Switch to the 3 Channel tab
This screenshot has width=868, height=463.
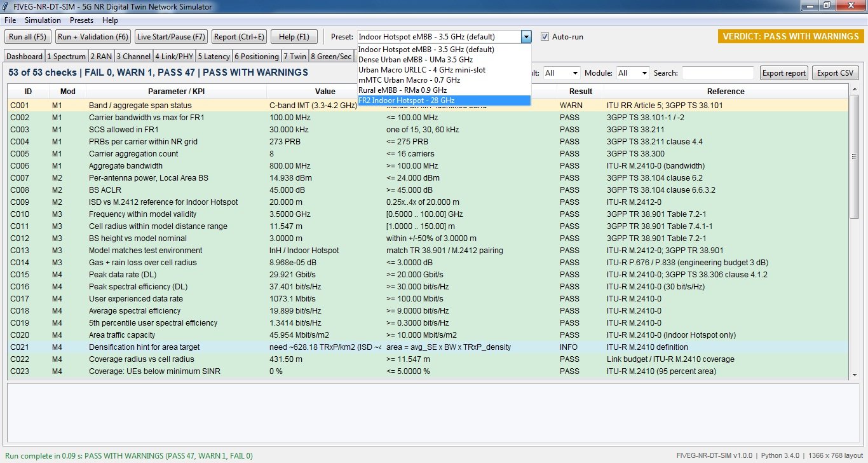pos(133,57)
